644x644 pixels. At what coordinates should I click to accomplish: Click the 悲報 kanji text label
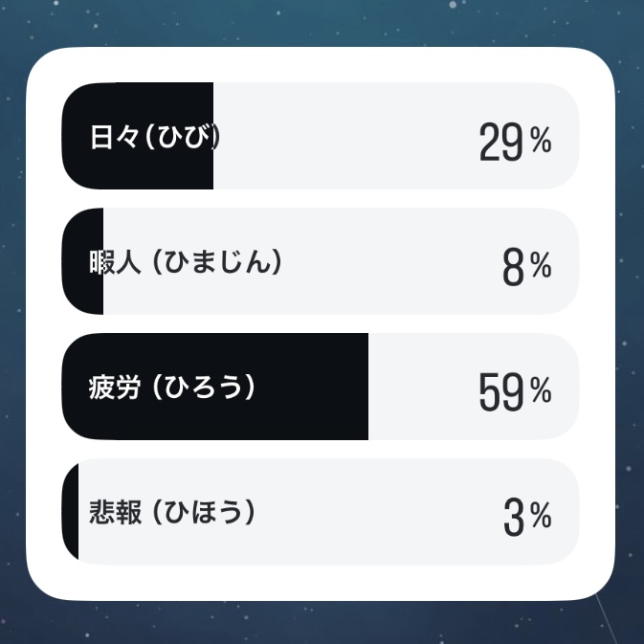[x=116, y=512]
